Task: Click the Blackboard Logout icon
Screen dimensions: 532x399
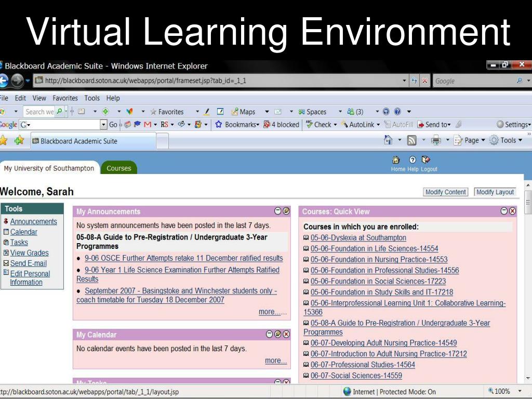Action: 425,160
